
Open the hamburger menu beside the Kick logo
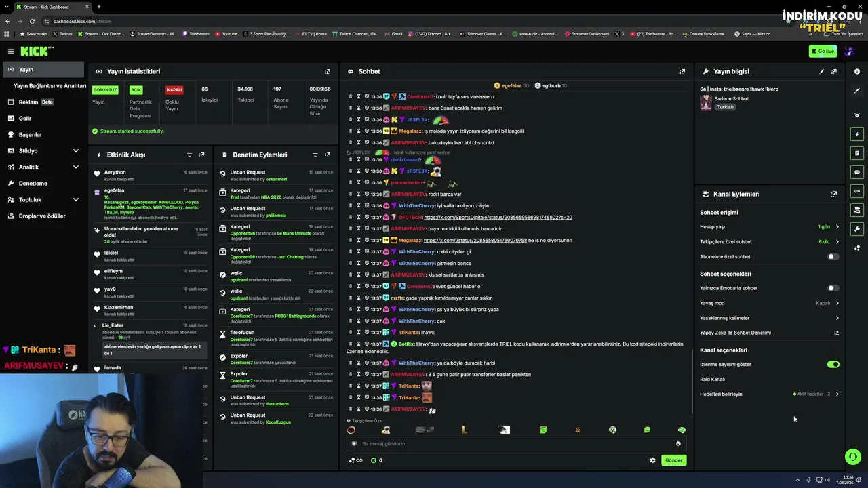pyautogui.click(x=11, y=51)
